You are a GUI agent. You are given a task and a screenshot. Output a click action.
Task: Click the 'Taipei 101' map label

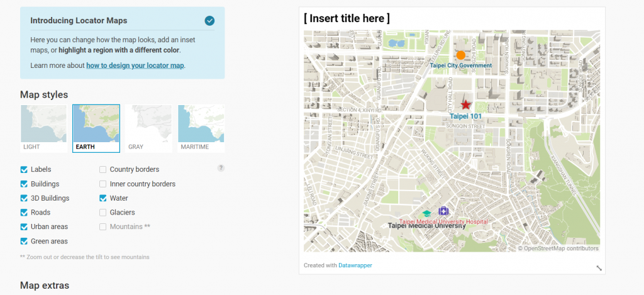click(x=465, y=116)
